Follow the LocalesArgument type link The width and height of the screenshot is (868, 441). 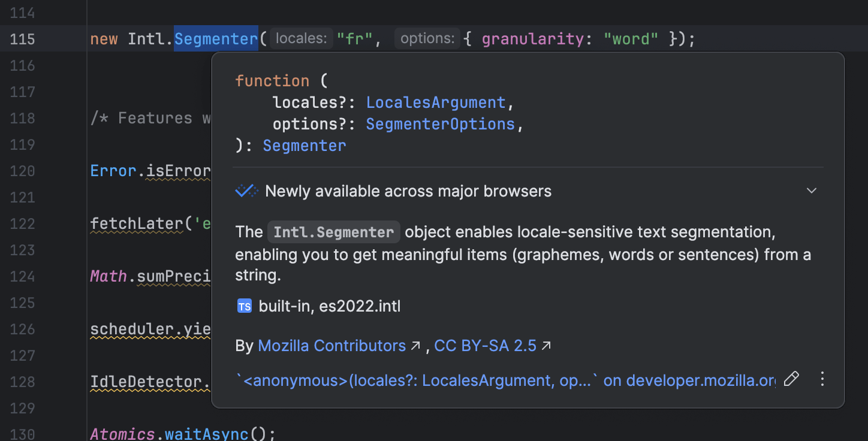click(x=435, y=102)
